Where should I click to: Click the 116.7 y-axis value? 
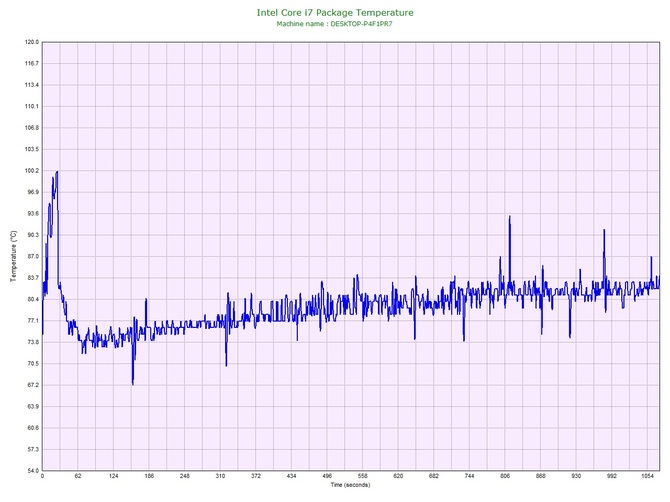click(x=32, y=64)
